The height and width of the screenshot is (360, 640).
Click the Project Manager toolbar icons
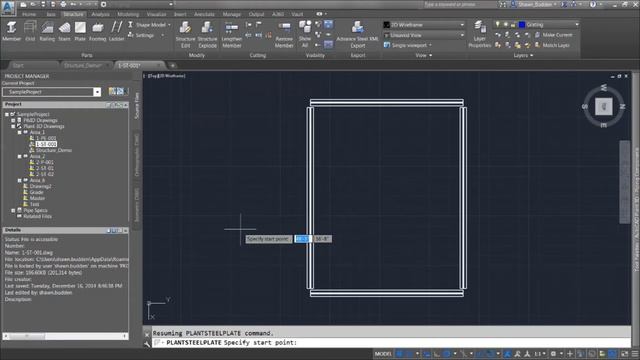pos(118,91)
